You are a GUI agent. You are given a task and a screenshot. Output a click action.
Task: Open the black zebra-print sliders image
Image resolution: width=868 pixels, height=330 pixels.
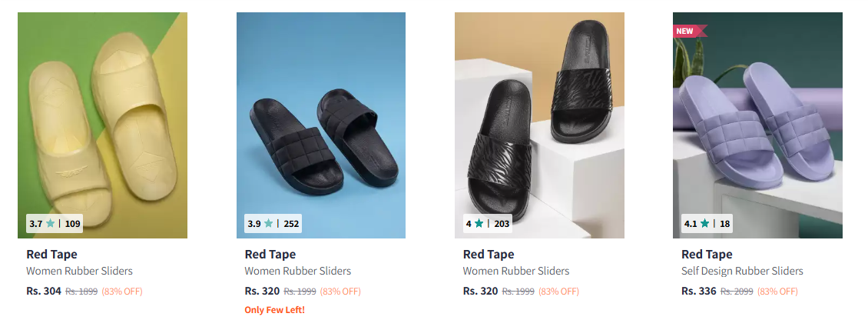539,115
